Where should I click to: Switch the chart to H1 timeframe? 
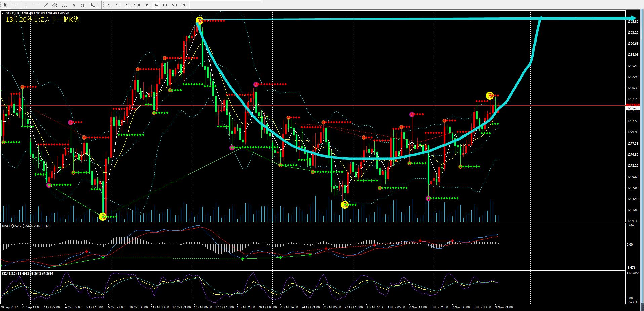pyautogui.click(x=146, y=5)
